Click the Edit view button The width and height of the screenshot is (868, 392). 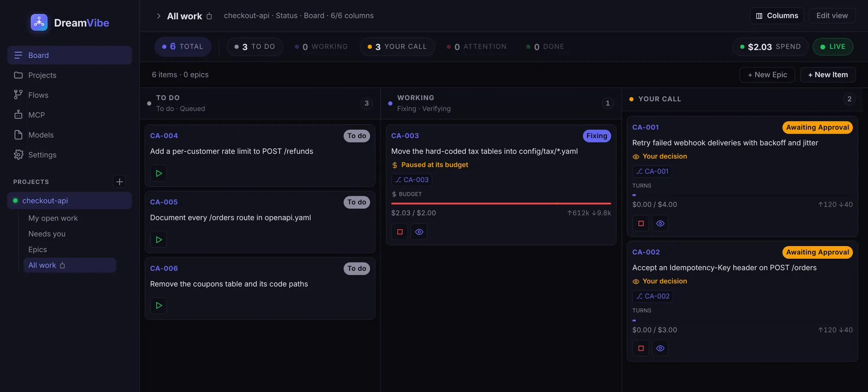tap(832, 16)
